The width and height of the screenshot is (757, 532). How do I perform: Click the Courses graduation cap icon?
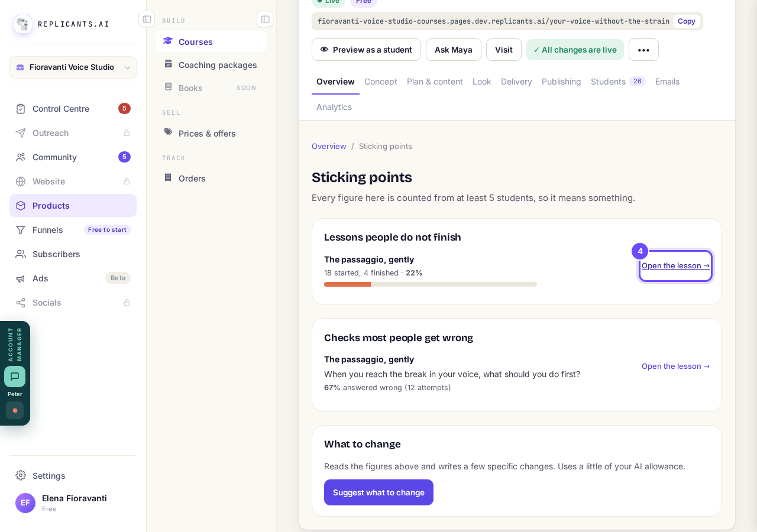click(169, 41)
